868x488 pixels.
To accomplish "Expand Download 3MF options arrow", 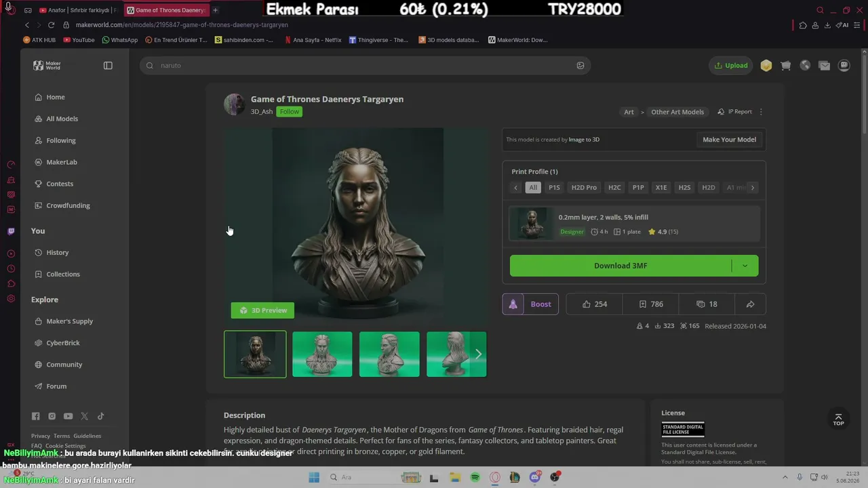I will pos(745,266).
